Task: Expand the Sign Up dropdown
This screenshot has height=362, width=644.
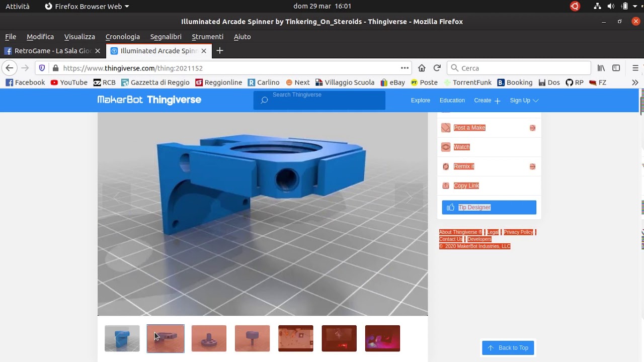Action: pyautogui.click(x=524, y=101)
